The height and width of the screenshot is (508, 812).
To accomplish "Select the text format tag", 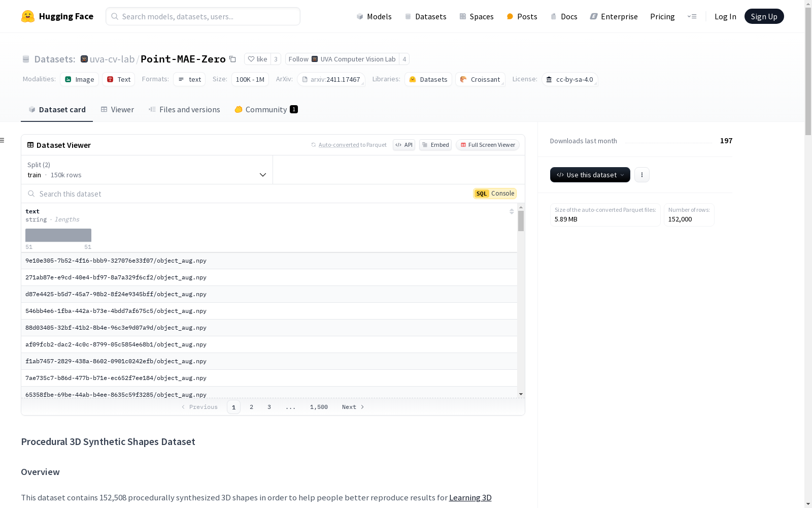I will 189,79.
